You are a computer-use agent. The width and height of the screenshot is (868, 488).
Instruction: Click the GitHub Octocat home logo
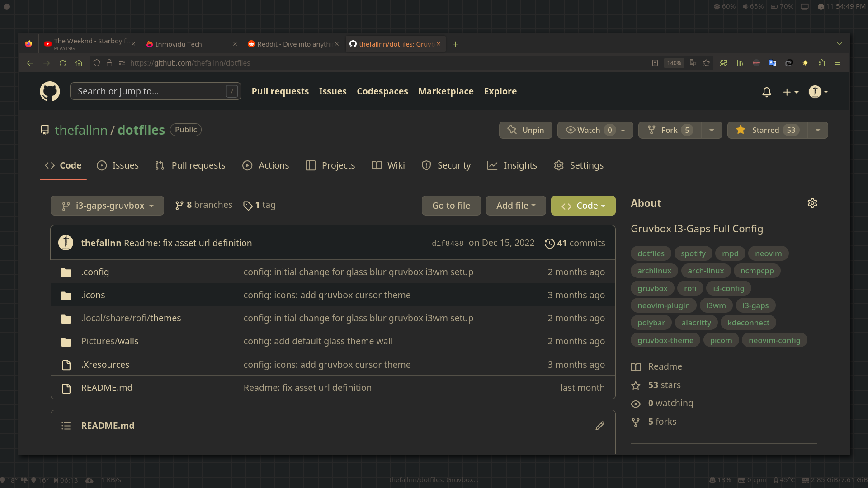[x=50, y=91]
